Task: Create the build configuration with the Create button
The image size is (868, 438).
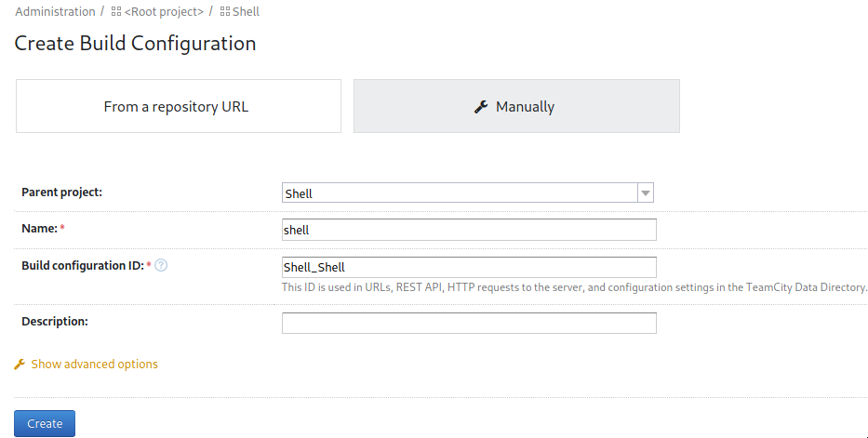Action: [x=45, y=424]
